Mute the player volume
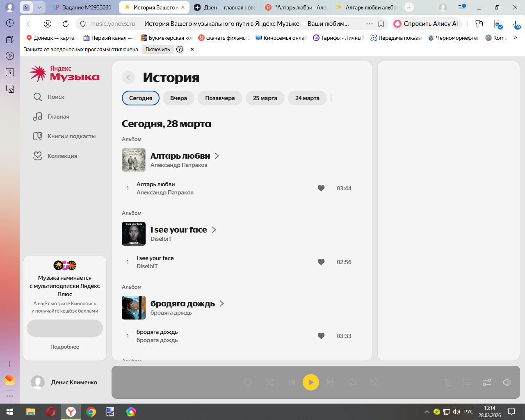 (x=507, y=382)
